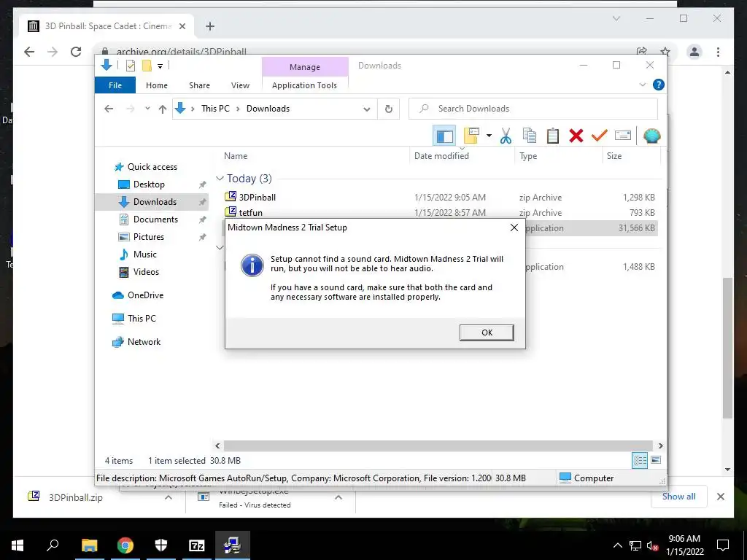Open the Home ribbon tab
This screenshot has width=747, height=560.
point(157,85)
